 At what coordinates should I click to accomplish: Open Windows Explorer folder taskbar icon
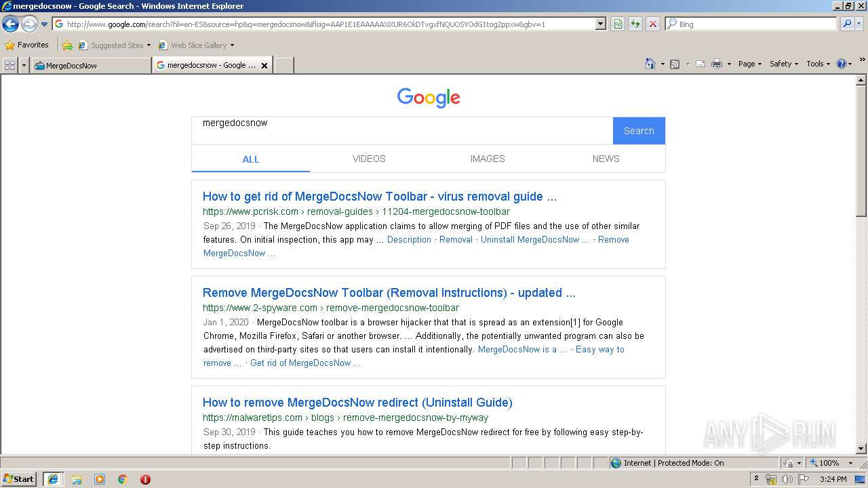(77, 479)
